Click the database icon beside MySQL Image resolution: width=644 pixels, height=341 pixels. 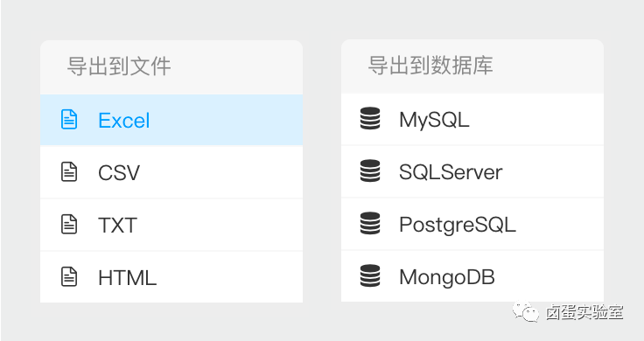point(370,119)
